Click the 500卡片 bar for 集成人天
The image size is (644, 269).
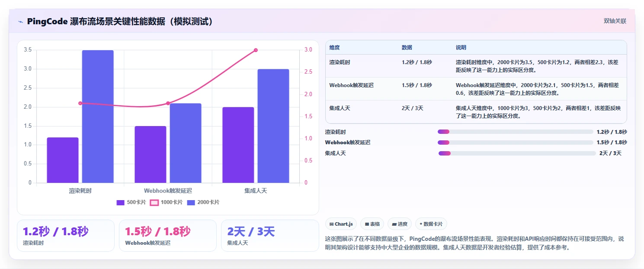[x=238, y=145]
